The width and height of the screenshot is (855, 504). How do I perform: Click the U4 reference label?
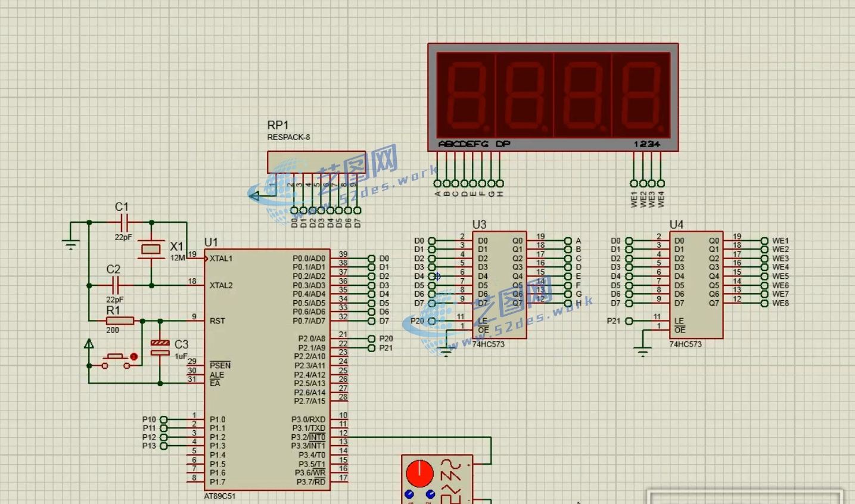point(676,224)
